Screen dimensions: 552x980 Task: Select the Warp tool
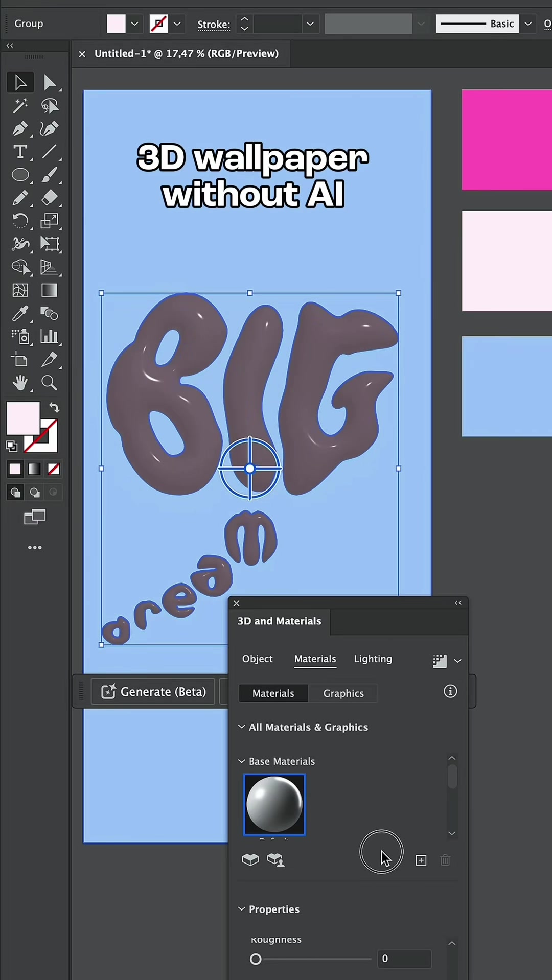point(20,244)
